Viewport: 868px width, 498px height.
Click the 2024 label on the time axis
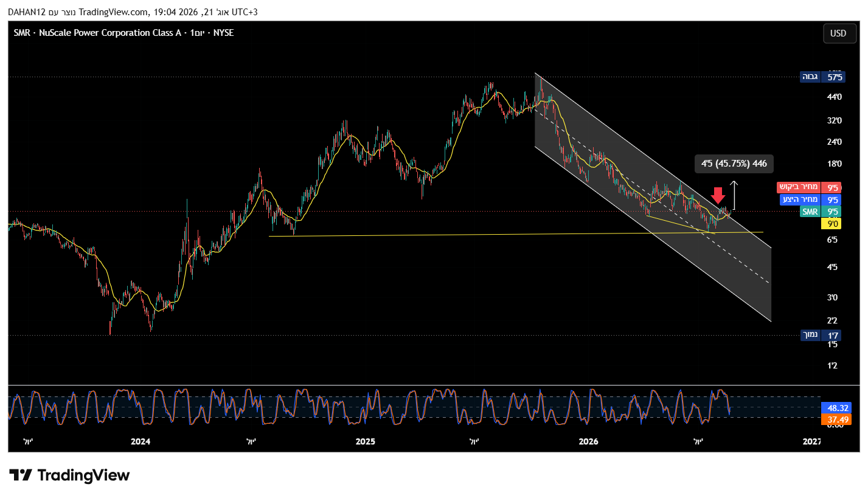point(141,441)
